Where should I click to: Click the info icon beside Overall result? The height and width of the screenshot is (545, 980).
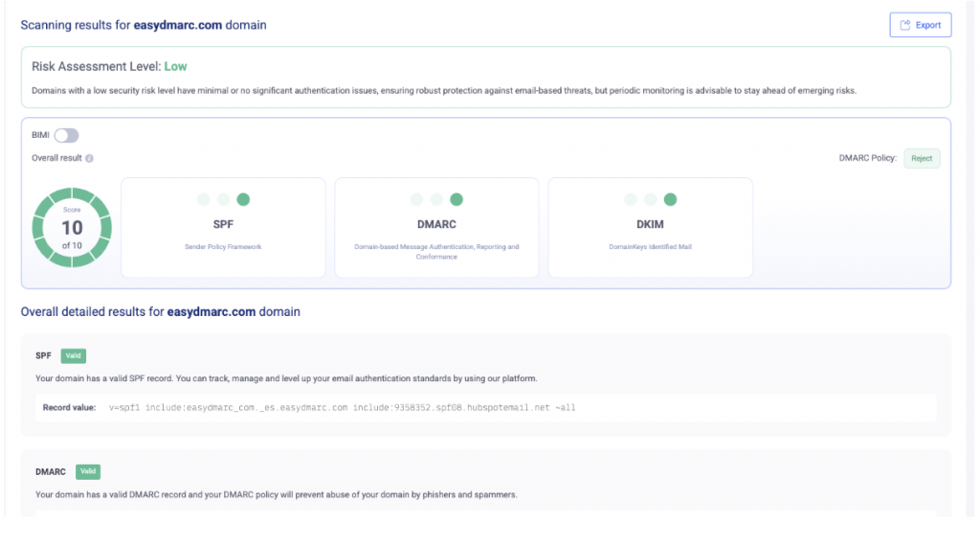89,158
